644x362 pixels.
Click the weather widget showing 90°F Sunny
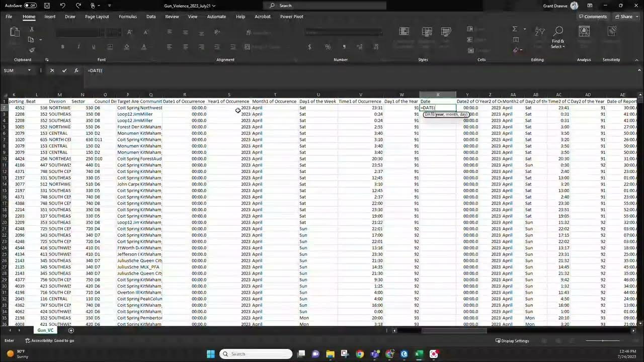pyautogui.click(x=18, y=354)
